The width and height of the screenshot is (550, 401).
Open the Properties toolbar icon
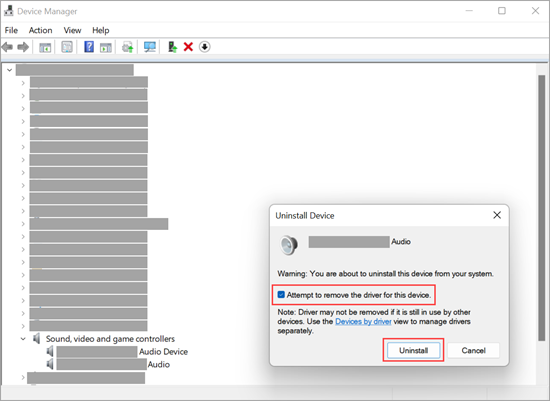point(67,47)
